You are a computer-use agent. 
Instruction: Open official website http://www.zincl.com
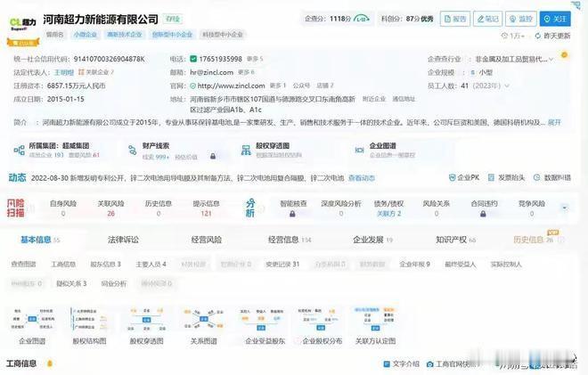231,86
